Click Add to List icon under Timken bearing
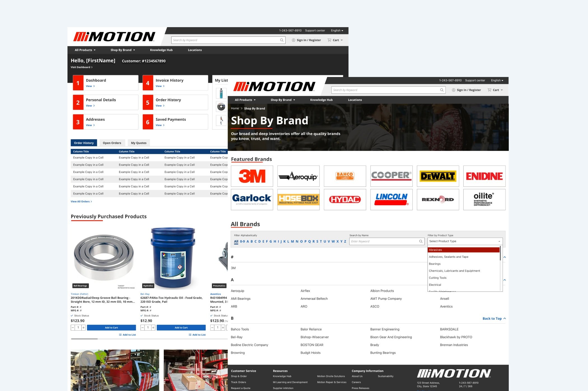 pyautogui.click(x=120, y=335)
